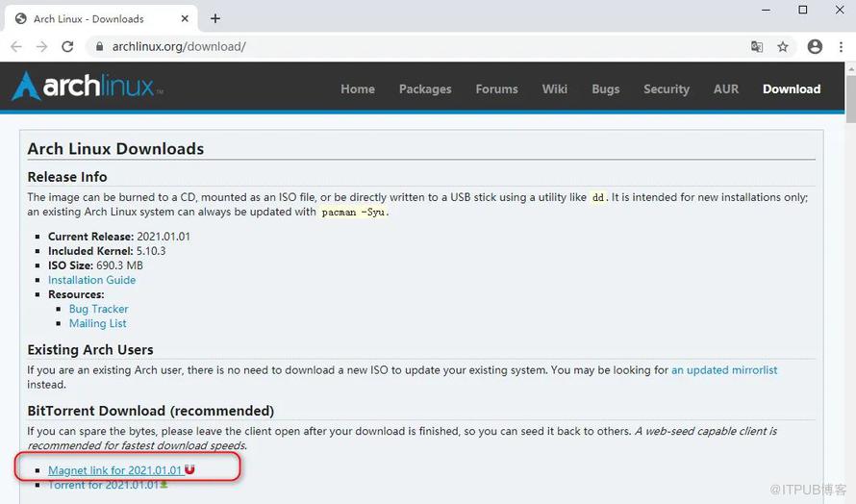This screenshot has height=504, width=856.
Task: Open the Bug Tracker link
Action: pyautogui.click(x=98, y=309)
